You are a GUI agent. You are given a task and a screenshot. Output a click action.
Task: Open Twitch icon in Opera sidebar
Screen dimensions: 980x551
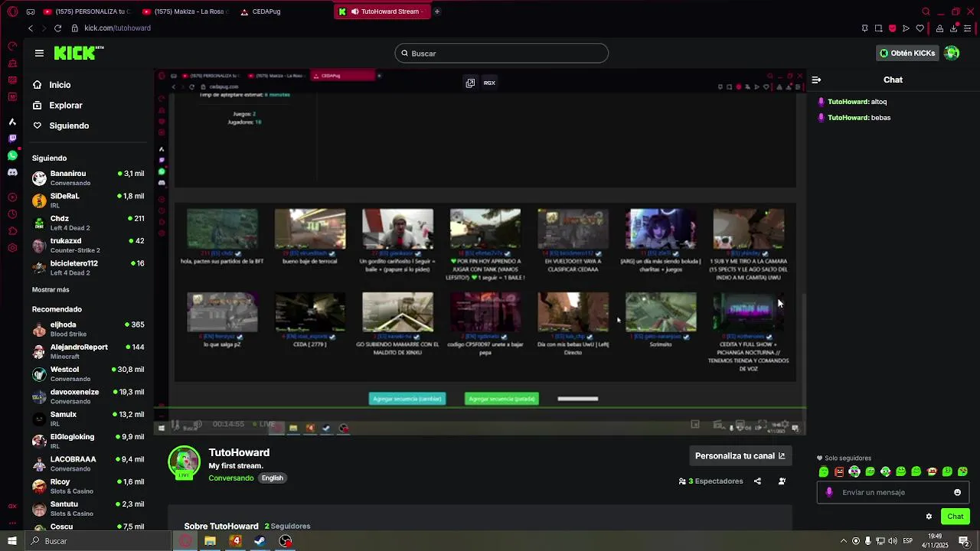pyautogui.click(x=12, y=139)
